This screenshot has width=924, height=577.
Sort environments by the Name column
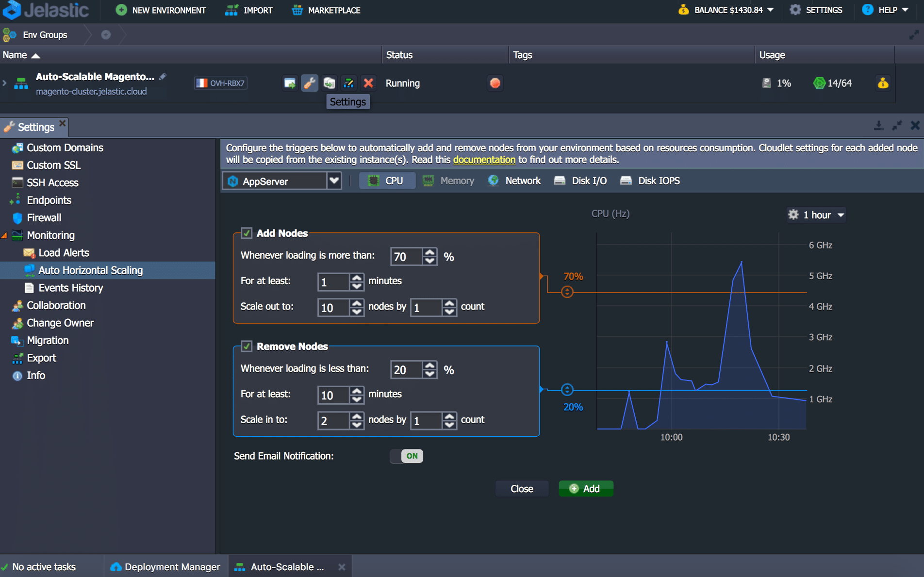click(21, 55)
